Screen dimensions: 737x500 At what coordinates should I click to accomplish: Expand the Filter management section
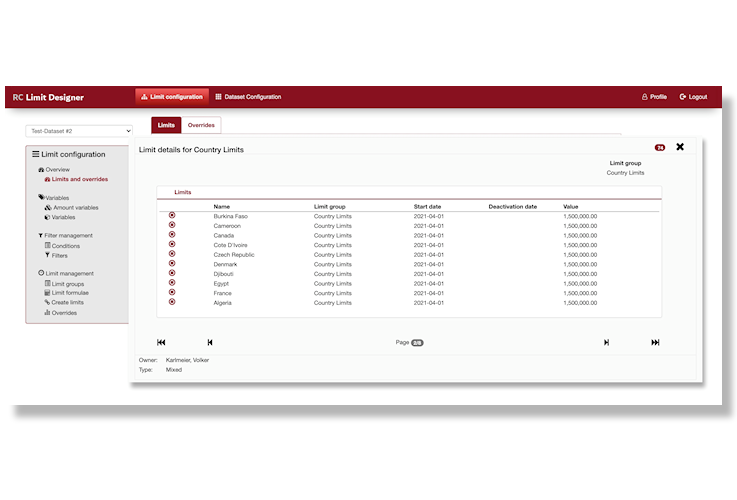pyautogui.click(x=65, y=235)
